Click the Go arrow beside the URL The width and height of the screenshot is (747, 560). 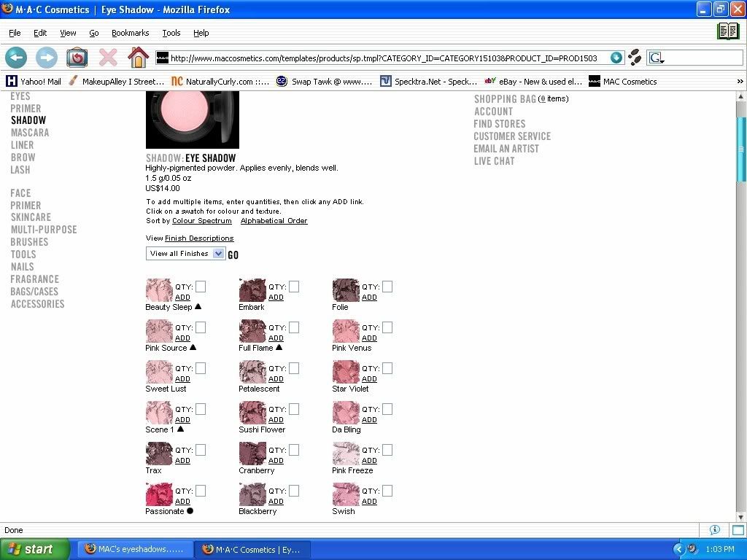pos(616,58)
